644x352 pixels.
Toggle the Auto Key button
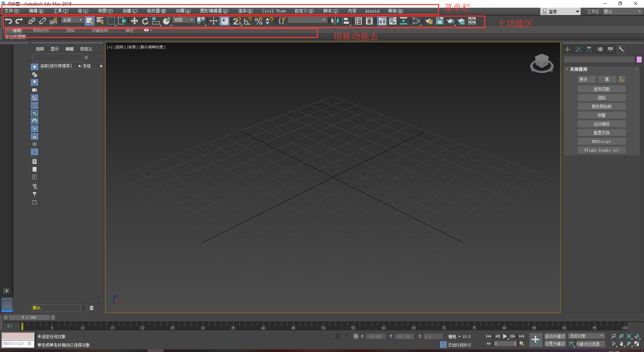click(555, 336)
